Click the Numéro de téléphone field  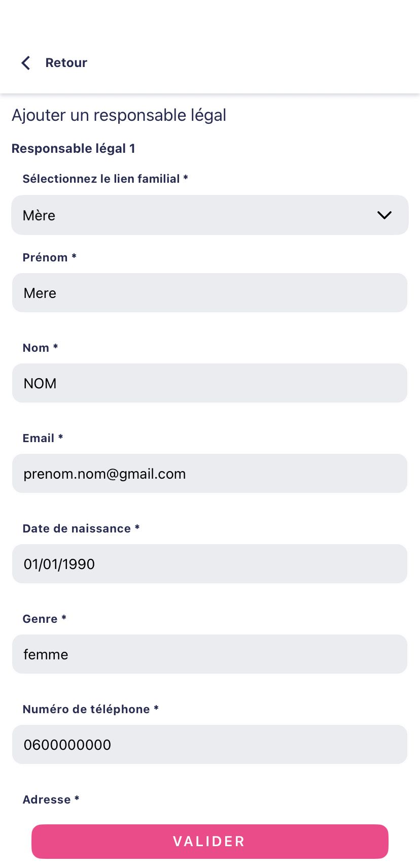click(210, 745)
